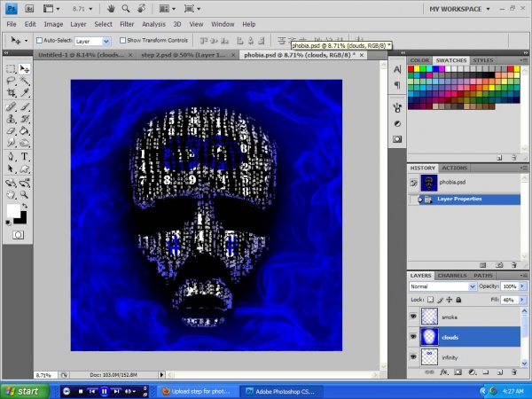Select the smoke layer thumbnail
Viewport: 532px width, 399px height.
(429, 317)
